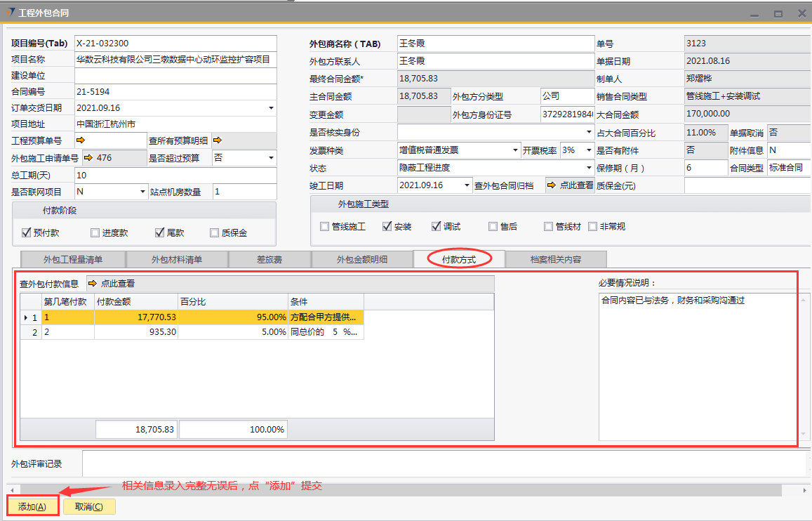Click the app icon in title bar
The width and height of the screenshot is (812, 521).
[x=10, y=13]
